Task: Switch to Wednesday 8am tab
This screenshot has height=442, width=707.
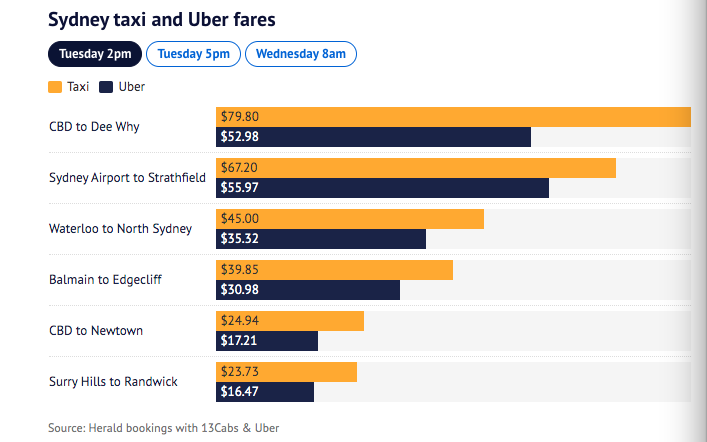Action: (300, 54)
